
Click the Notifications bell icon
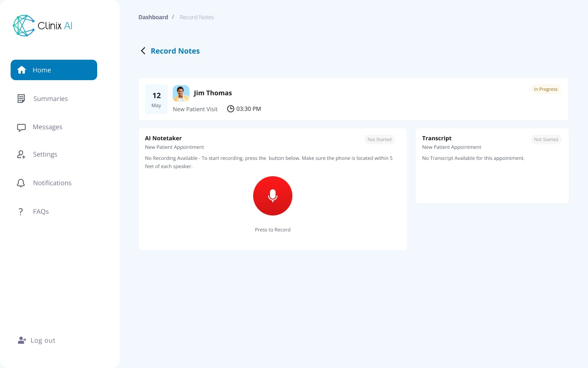tap(21, 183)
